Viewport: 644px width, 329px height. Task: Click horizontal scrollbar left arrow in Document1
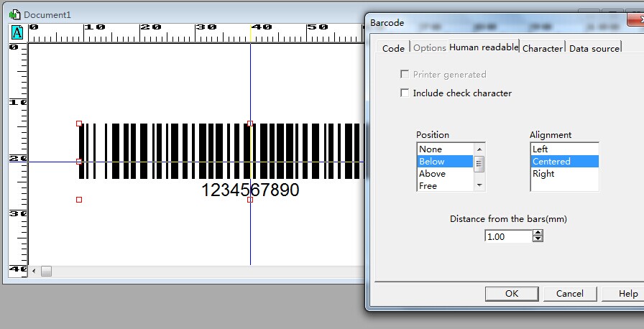pyautogui.click(x=34, y=271)
